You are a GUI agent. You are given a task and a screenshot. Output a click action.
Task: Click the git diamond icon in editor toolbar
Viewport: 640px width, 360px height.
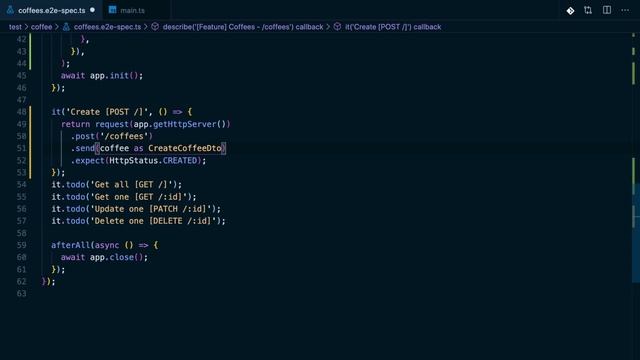570,11
